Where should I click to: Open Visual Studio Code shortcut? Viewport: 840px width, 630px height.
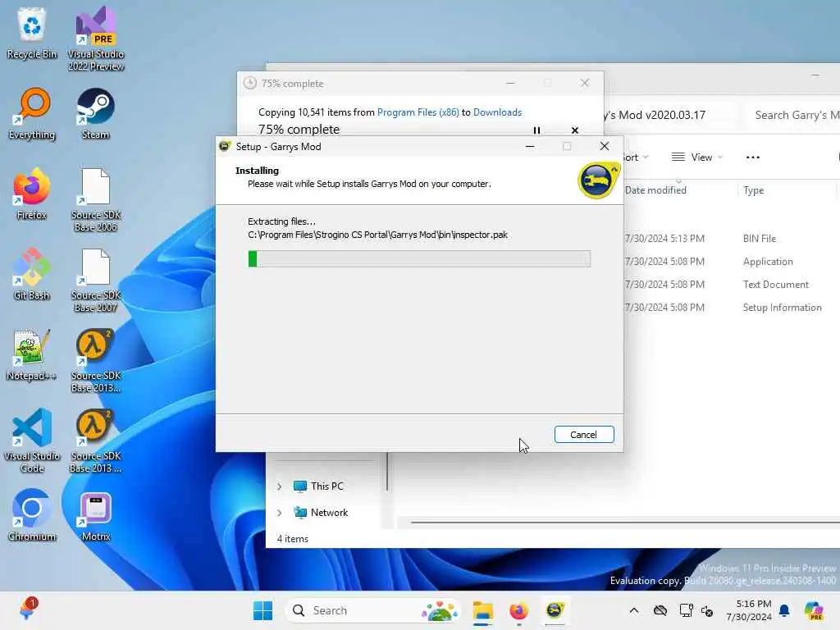coord(32,441)
